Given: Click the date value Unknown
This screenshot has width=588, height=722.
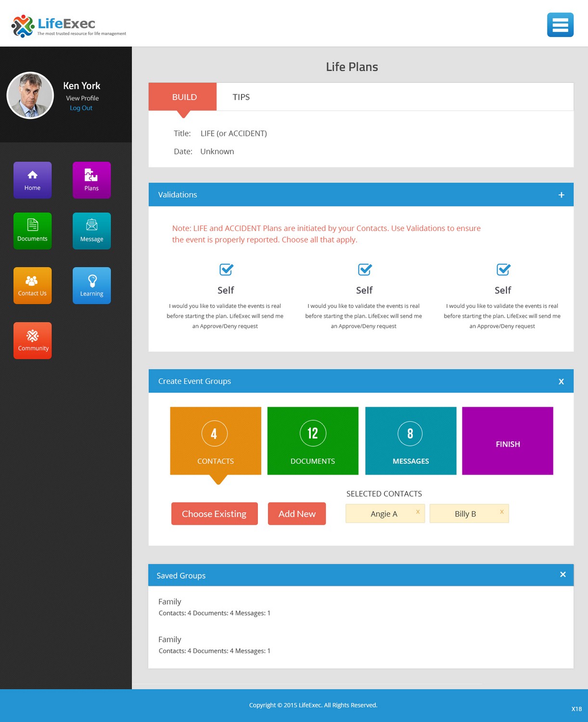Looking at the screenshot, I should 217,151.
